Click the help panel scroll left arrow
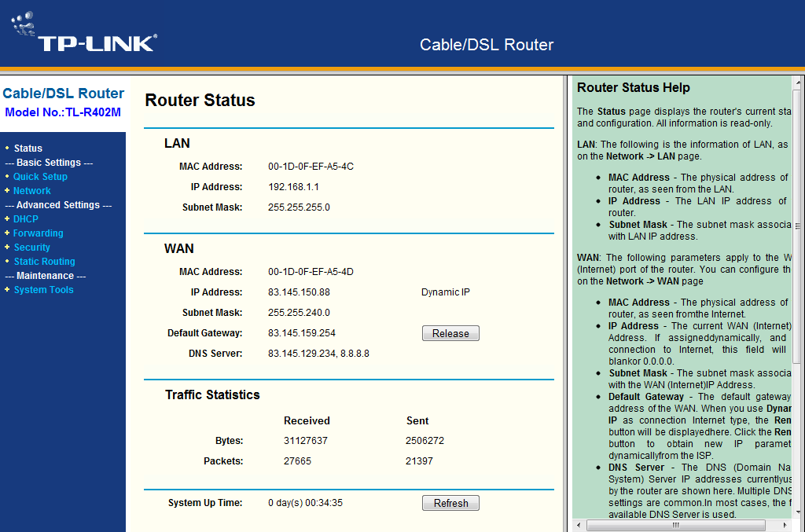This screenshot has width=805, height=532. tap(579, 526)
